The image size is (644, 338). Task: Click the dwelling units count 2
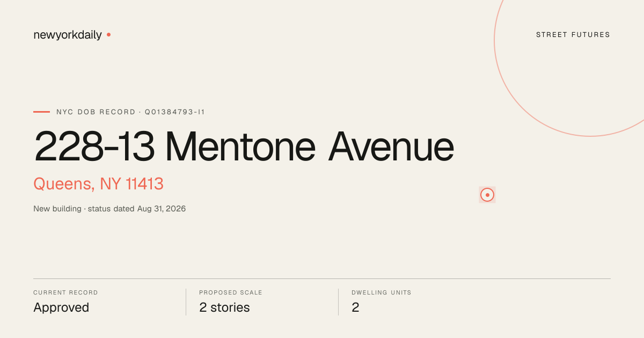pyautogui.click(x=355, y=307)
